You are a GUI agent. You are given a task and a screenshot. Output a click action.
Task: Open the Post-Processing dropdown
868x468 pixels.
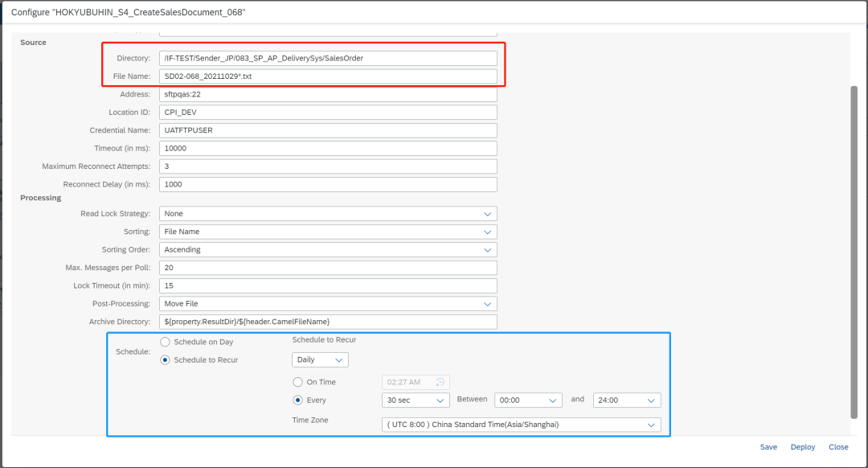[328, 303]
